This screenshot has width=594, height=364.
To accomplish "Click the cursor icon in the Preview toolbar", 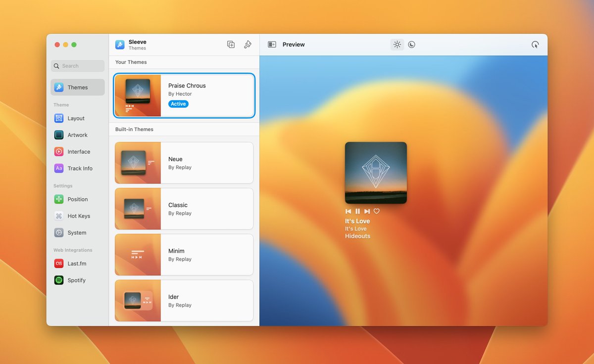I will [x=535, y=45].
